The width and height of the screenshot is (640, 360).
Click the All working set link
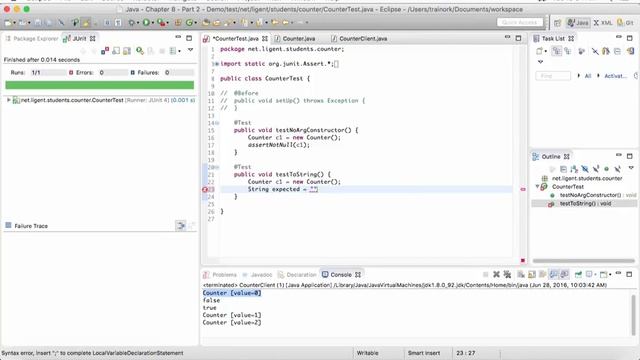click(x=588, y=76)
